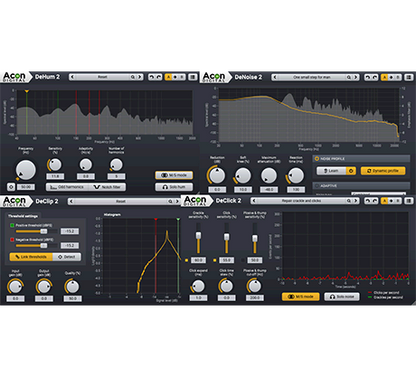Click Quality knob in DeClip 2
Screen dimensions: 416x376
coord(72,286)
